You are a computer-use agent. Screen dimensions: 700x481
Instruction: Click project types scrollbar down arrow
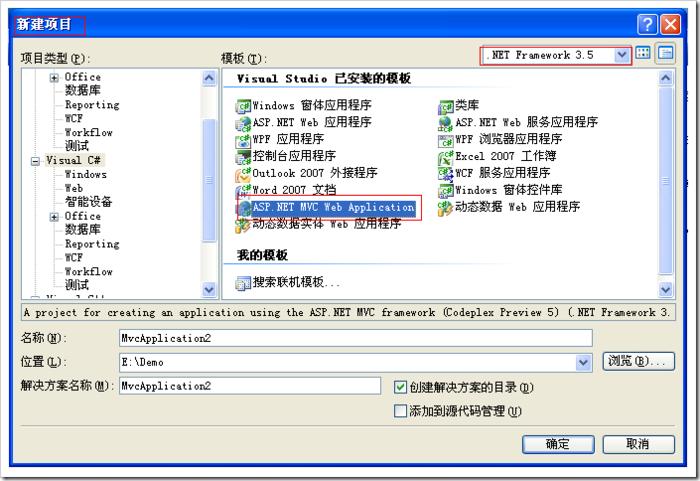click(209, 289)
